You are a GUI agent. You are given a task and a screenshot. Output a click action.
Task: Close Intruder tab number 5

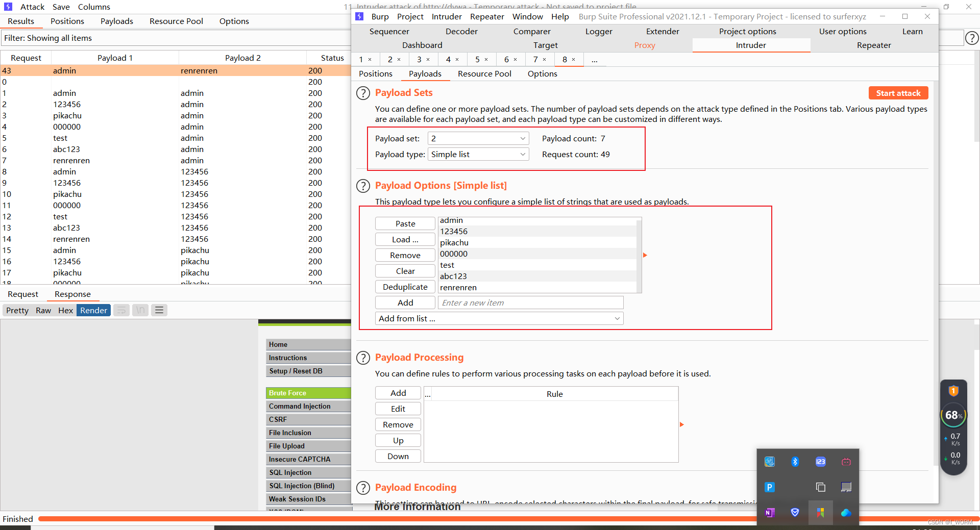(x=486, y=60)
